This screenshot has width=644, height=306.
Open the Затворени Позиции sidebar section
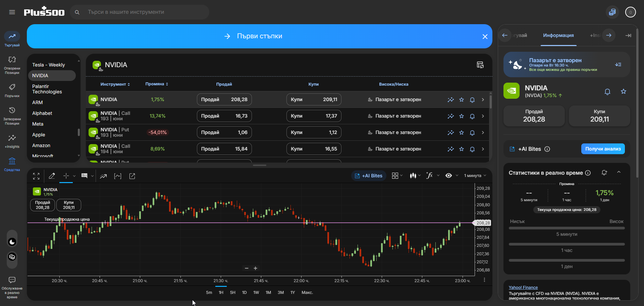click(x=12, y=116)
